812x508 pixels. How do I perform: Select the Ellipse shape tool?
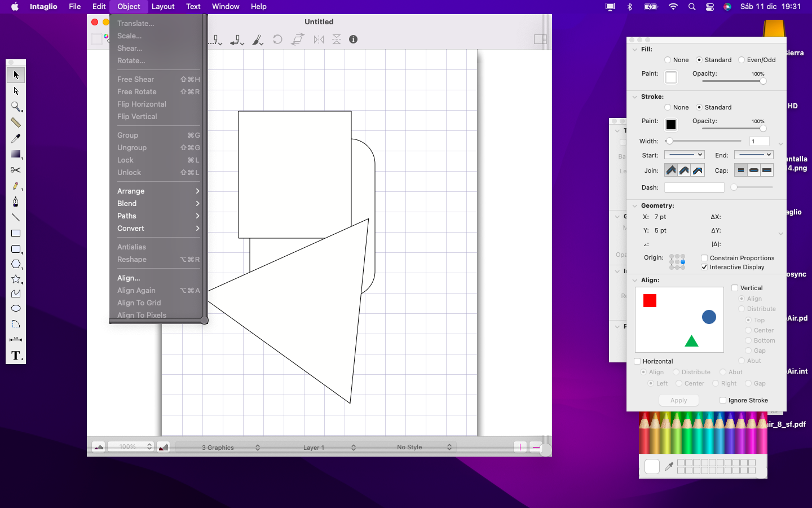[x=16, y=308]
